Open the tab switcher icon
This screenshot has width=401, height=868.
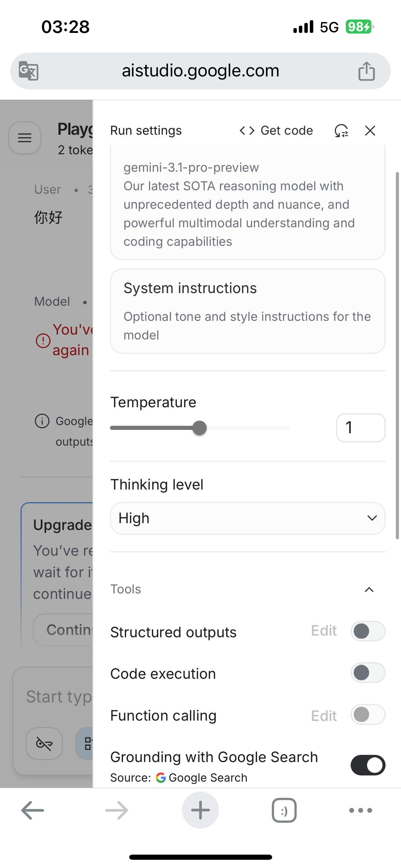coord(284,810)
